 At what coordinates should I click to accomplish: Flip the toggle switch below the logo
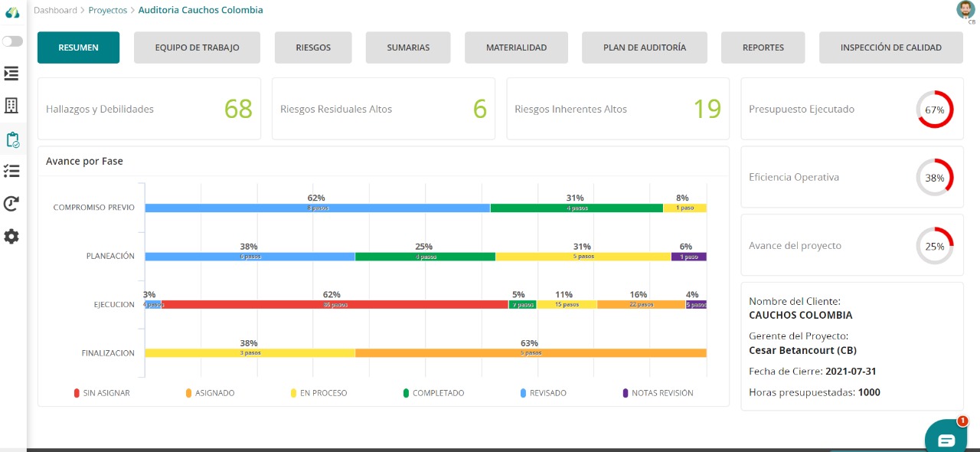(x=11, y=42)
